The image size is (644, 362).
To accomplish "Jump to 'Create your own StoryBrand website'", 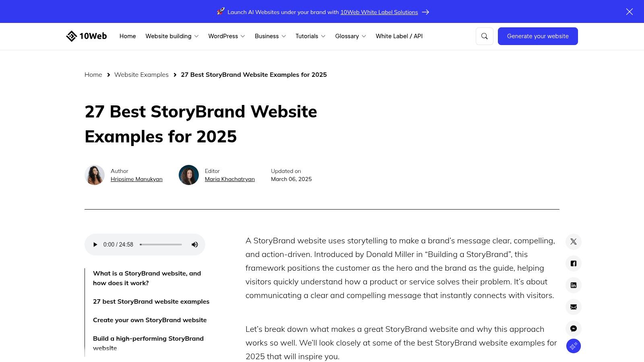I will [x=150, y=320].
